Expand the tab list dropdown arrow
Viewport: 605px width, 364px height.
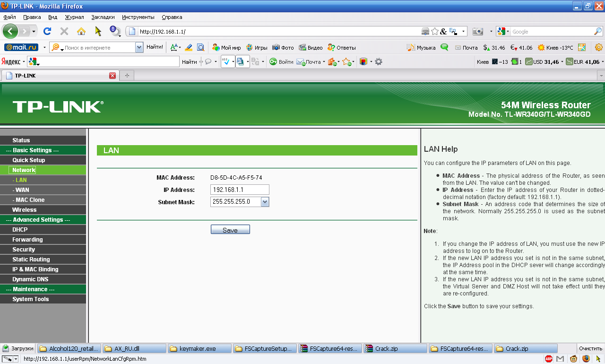pyautogui.click(x=601, y=76)
